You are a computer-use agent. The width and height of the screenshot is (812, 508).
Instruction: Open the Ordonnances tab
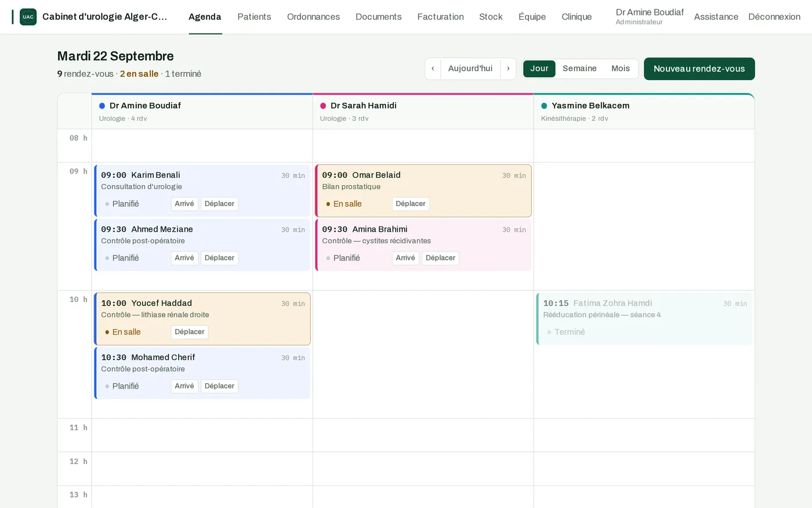tap(313, 17)
